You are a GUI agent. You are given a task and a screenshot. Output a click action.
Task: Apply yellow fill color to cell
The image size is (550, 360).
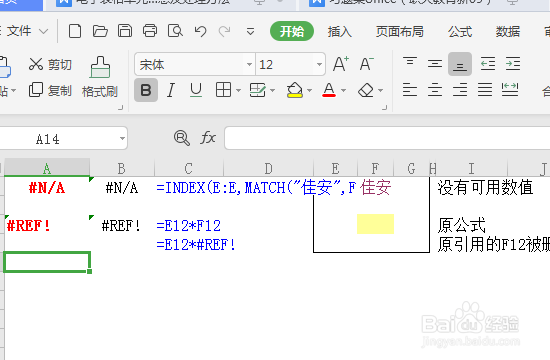295,90
